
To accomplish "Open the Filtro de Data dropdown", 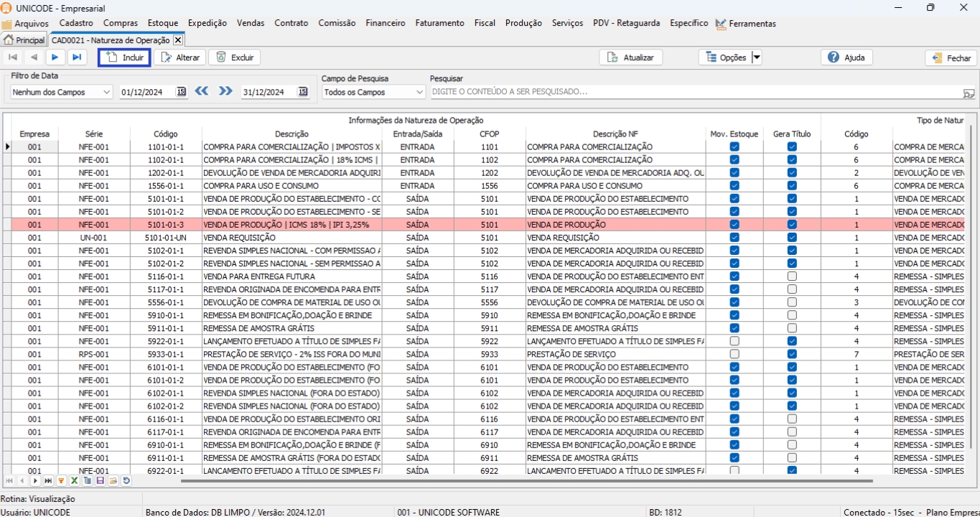I will point(106,92).
